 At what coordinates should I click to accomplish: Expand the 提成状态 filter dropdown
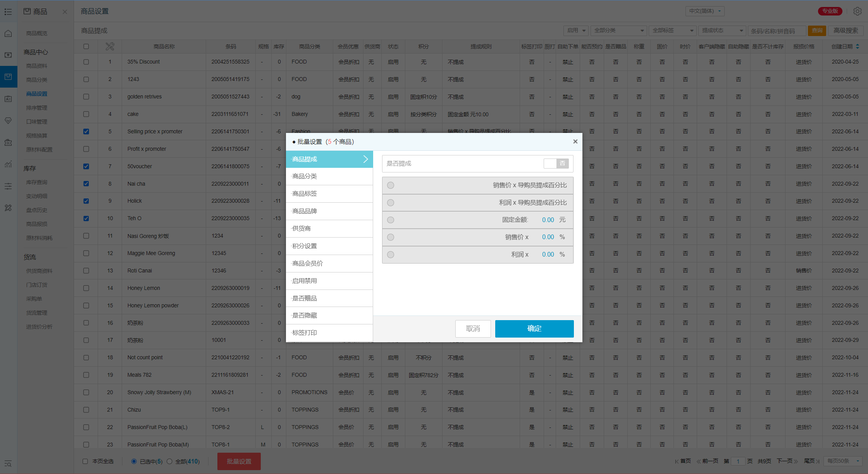point(722,31)
